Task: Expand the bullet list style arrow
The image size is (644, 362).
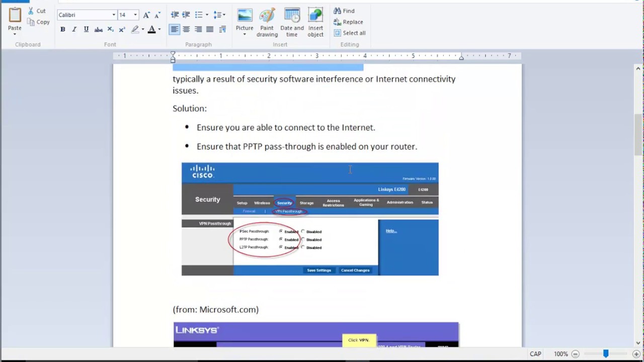Action: [x=207, y=15]
